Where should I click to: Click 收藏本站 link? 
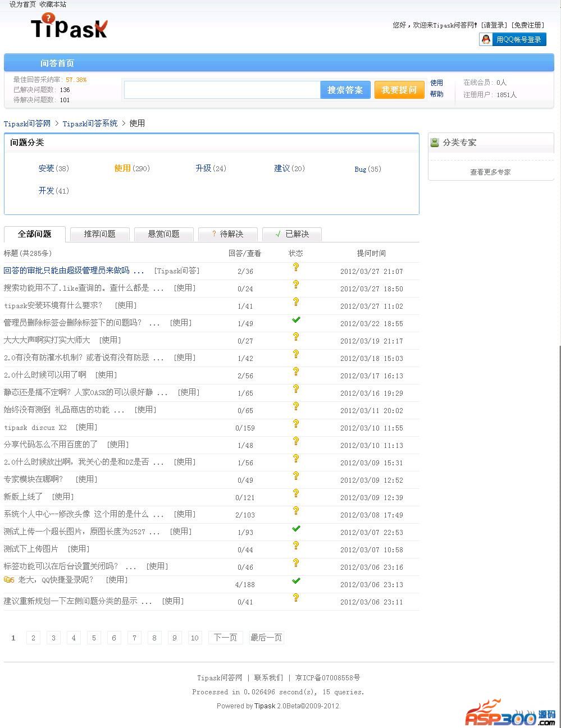[x=53, y=4]
